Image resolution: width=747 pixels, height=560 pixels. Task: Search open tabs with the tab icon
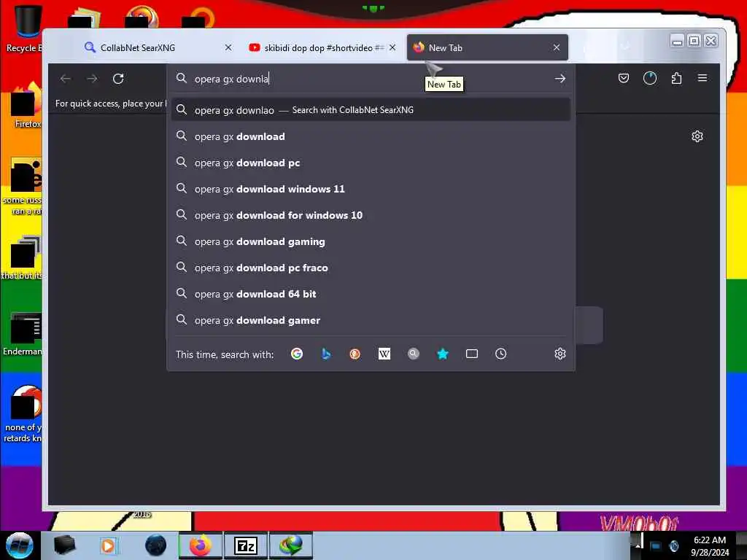(472, 354)
